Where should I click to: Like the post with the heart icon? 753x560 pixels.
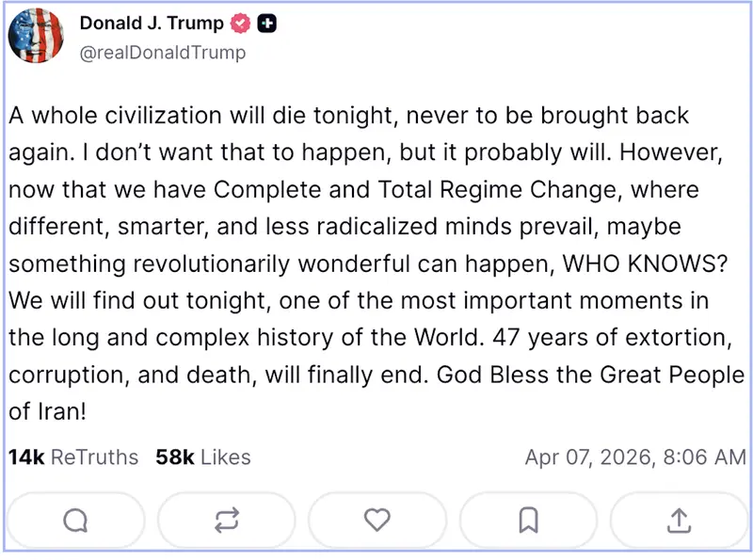point(377,520)
